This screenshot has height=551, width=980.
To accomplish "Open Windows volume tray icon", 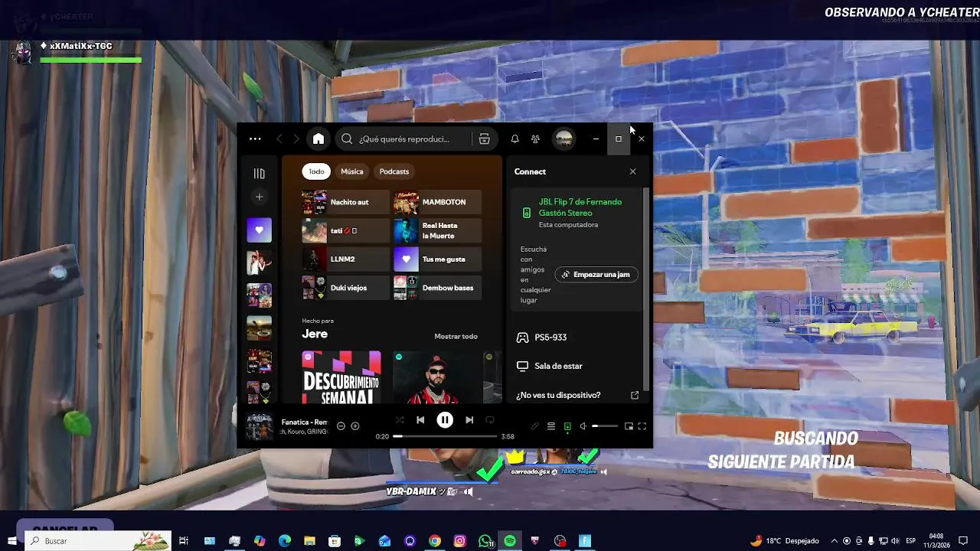I will (895, 541).
